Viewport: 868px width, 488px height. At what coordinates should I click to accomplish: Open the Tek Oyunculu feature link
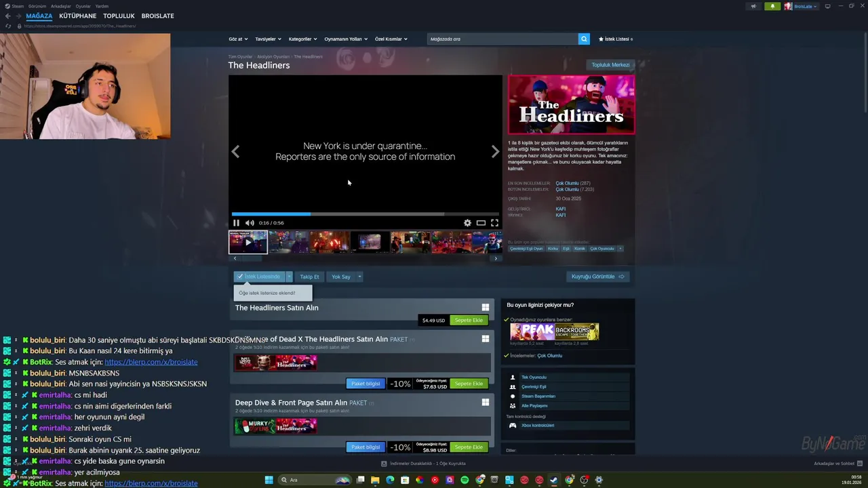click(534, 378)
